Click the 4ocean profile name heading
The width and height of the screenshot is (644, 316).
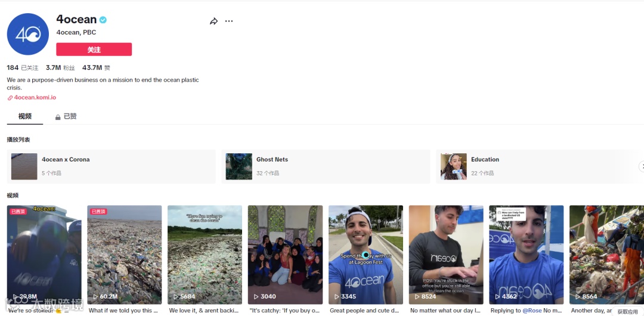click(76, 19)
